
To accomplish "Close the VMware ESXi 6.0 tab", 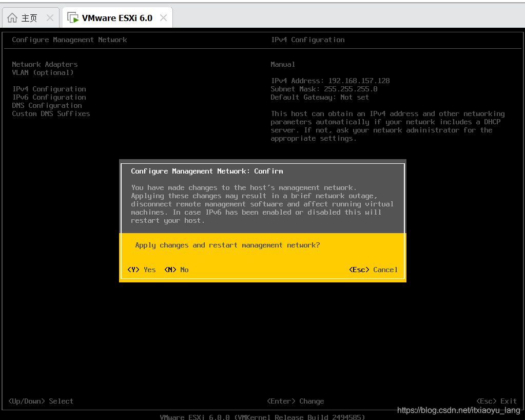I will point(163,18).
